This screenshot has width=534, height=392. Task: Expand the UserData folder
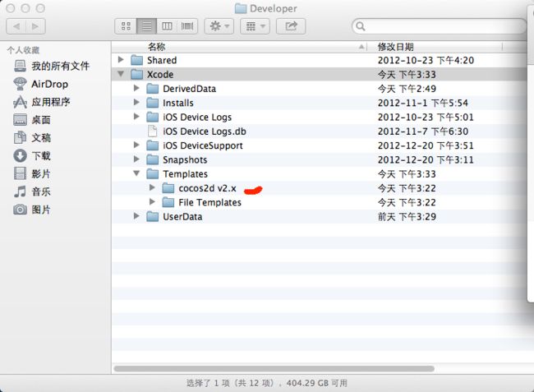pyautogui.click(x=136, y=216)
